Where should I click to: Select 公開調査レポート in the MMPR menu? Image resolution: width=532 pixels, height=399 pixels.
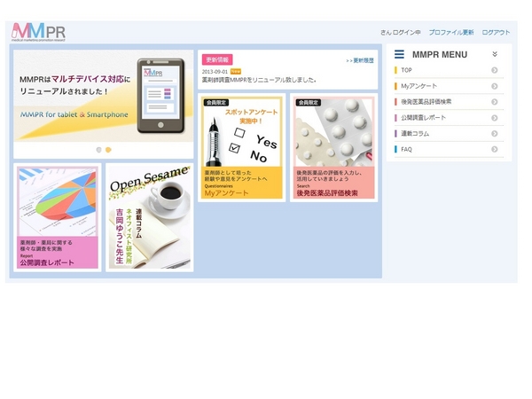click(449, 118)
